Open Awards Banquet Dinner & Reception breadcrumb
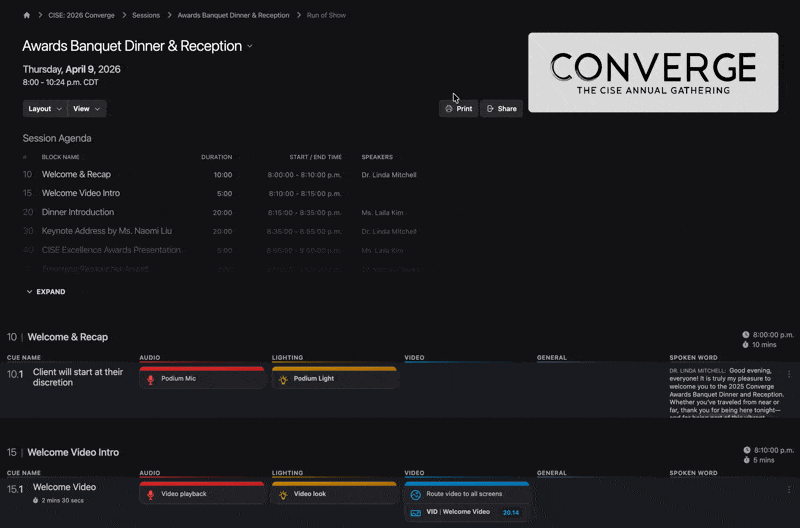The image size is (800, 528). coord(233,16)
